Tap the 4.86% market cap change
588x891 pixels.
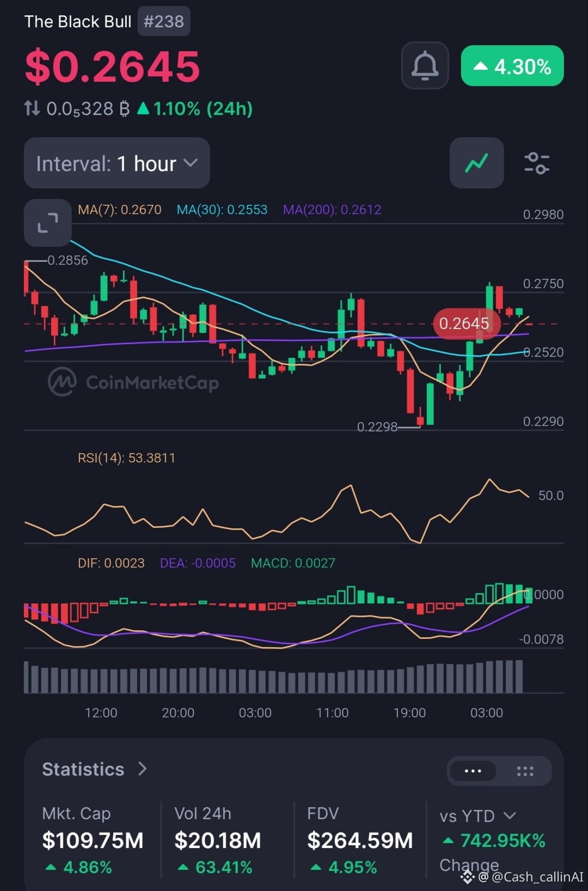click(x=79, y=867)
